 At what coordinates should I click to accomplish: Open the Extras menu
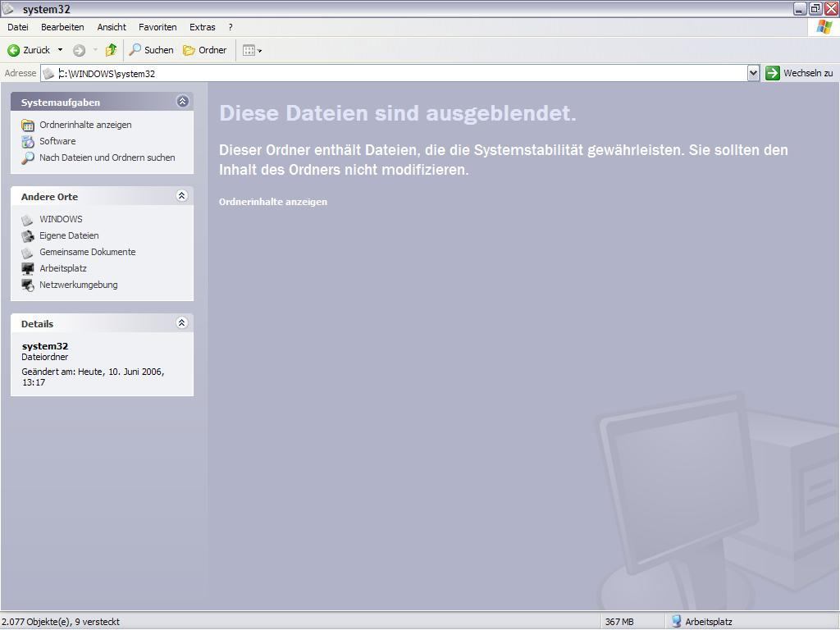click(x=202, y=27)
